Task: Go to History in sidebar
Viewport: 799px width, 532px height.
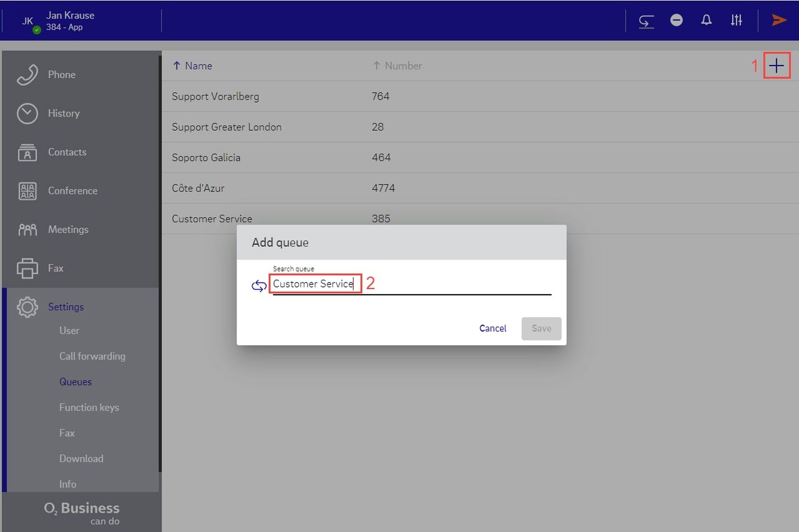Action: coord(63,113)
